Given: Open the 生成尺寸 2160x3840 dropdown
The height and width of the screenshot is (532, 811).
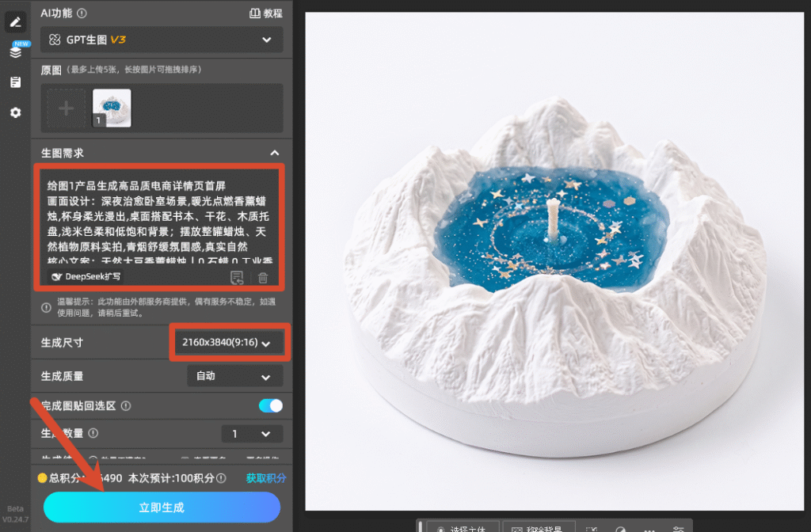Looking at the screenshot, I should tap(229, 342).
